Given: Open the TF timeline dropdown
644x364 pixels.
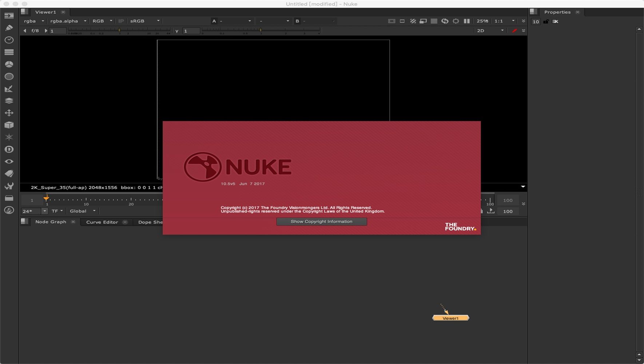Looking at the screenshot, I should point(57,211).
